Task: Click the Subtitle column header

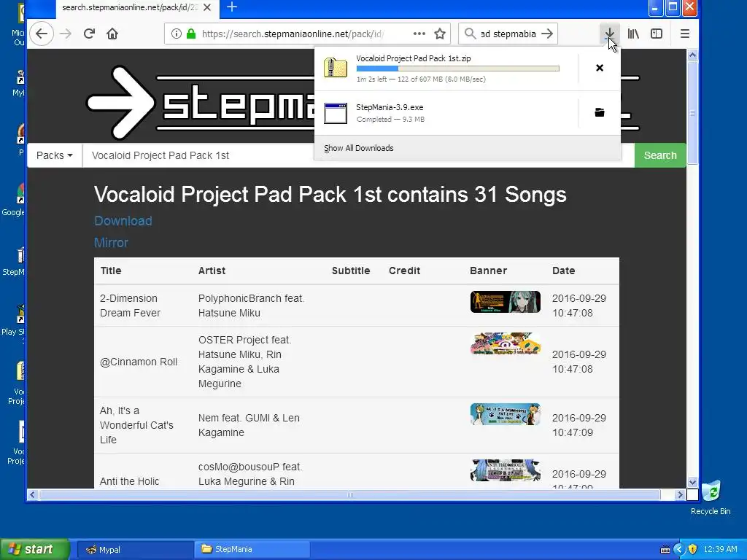Action: [x=351, y=271]
